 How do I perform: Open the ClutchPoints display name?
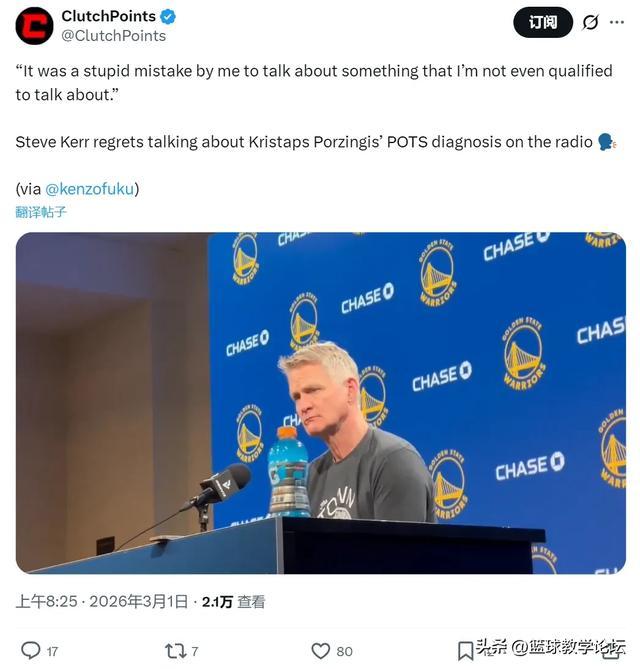(108, 16)
